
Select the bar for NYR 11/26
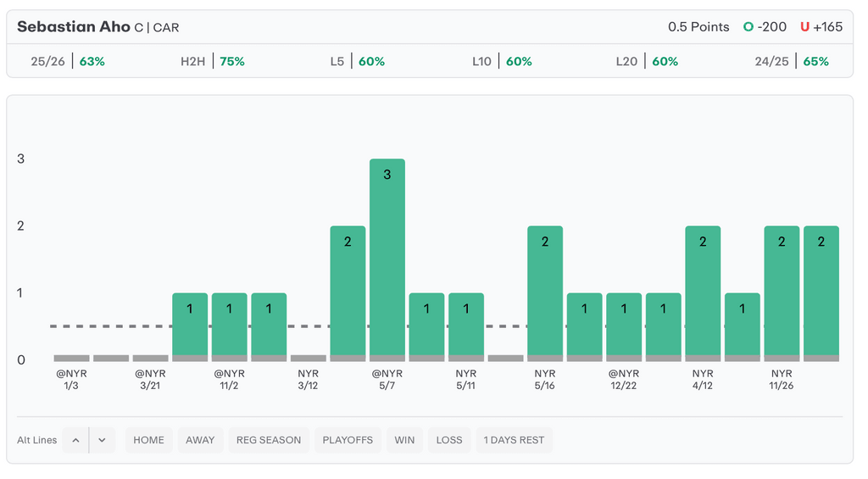782,292
